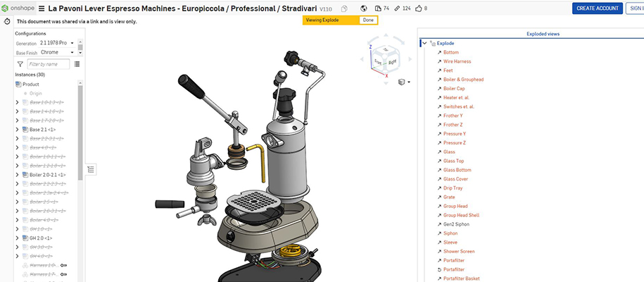Screen dimensions: 644x282
Task: Select the Feet explode step
Action: pyautogui.click(x=448, y=70)
